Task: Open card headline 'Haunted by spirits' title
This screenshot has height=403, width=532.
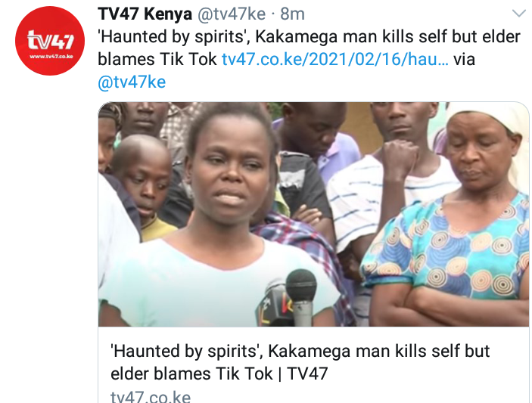Action: [x=300, y=362]
